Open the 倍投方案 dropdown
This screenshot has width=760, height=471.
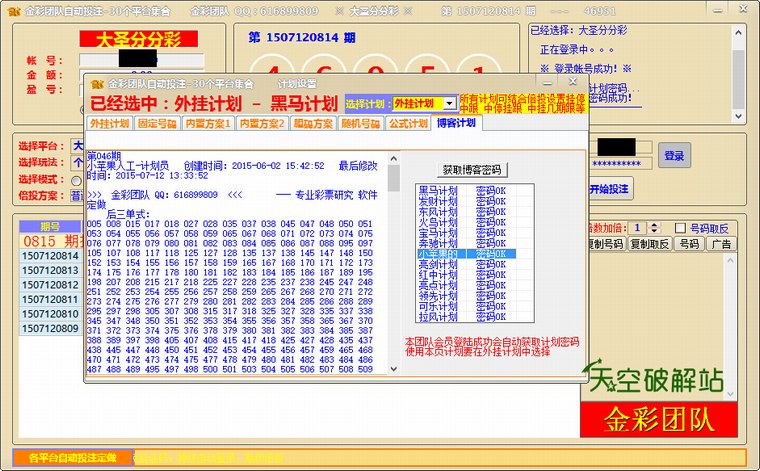pos(76,195)
